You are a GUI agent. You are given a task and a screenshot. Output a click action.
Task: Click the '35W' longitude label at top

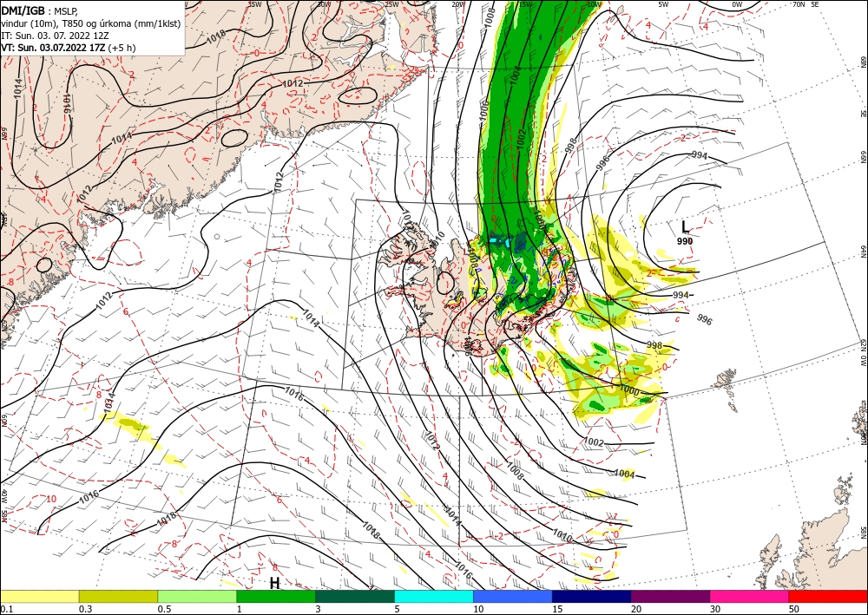(254, 4)
